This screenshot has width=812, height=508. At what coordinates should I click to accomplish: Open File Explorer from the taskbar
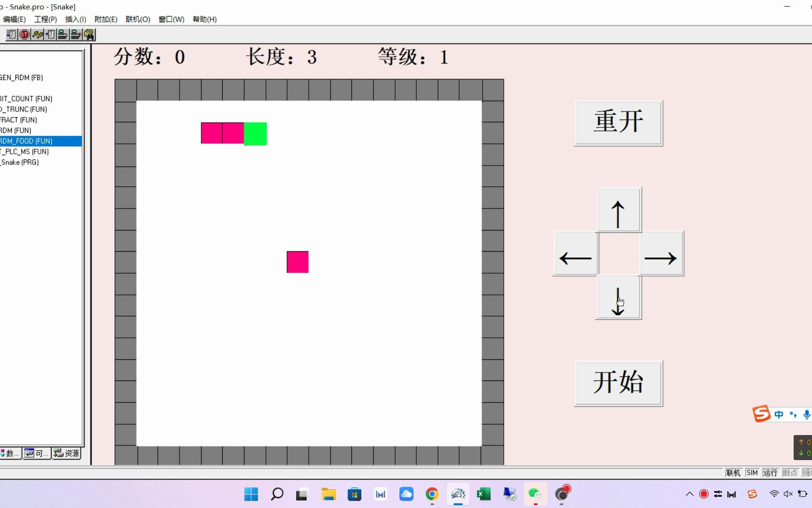click(328, 494)
